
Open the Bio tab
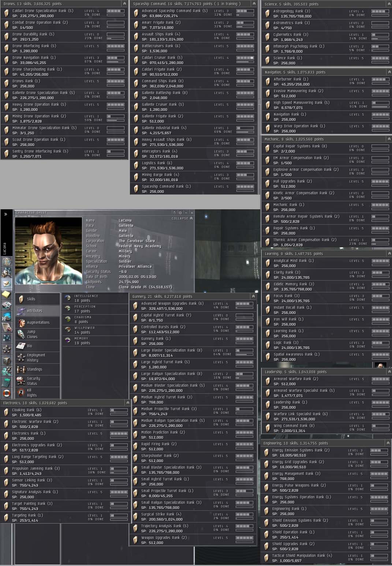[37, 346]
